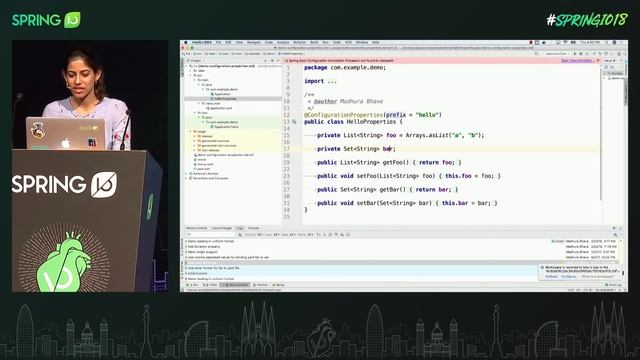Open the Help menu
Image resolution: width=640 pixels, height=360 pixels.
[376, 42]
